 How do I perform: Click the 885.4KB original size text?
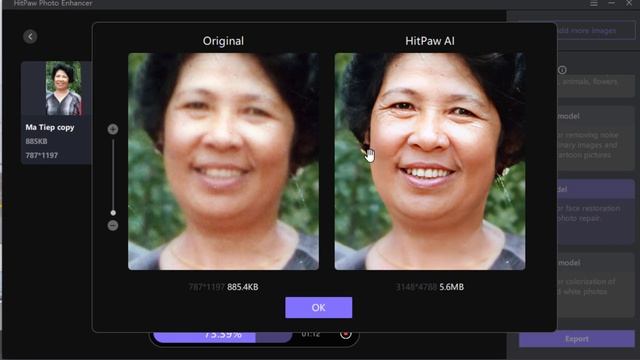point(242,287)
